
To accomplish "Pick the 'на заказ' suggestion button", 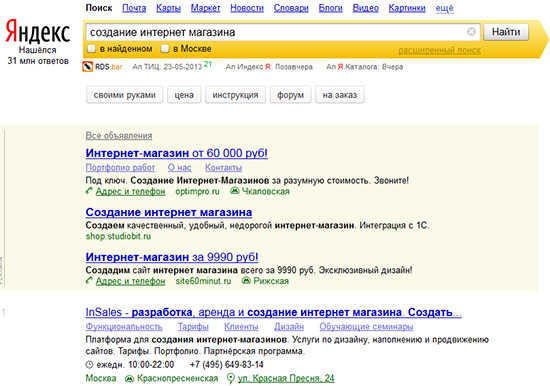I will tap(340, 95).
